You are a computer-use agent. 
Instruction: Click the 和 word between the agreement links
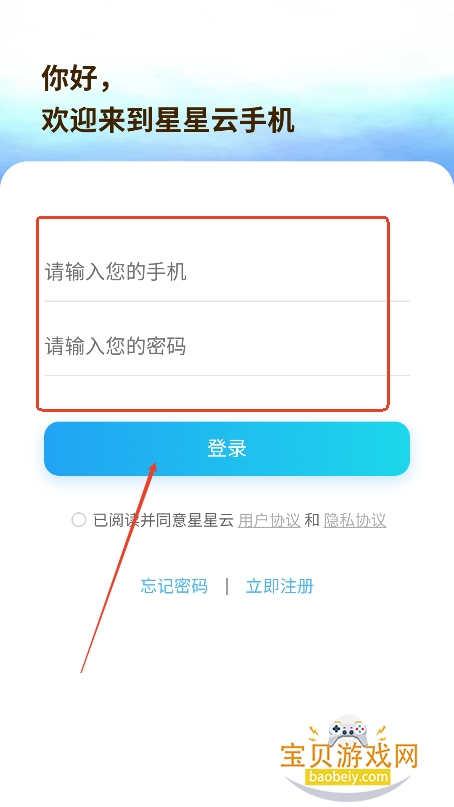(x=312, y=520)
